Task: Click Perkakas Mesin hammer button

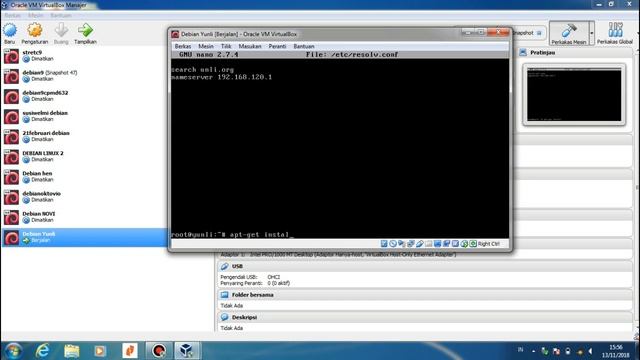Action: 569,33
